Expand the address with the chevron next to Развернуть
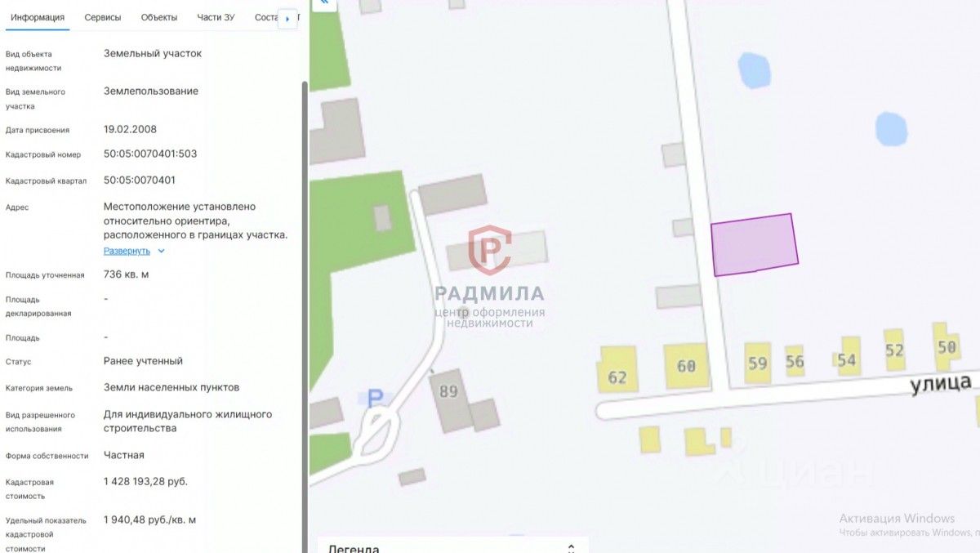Viewport: 980px width, 553px height. [x=161, y=251]
